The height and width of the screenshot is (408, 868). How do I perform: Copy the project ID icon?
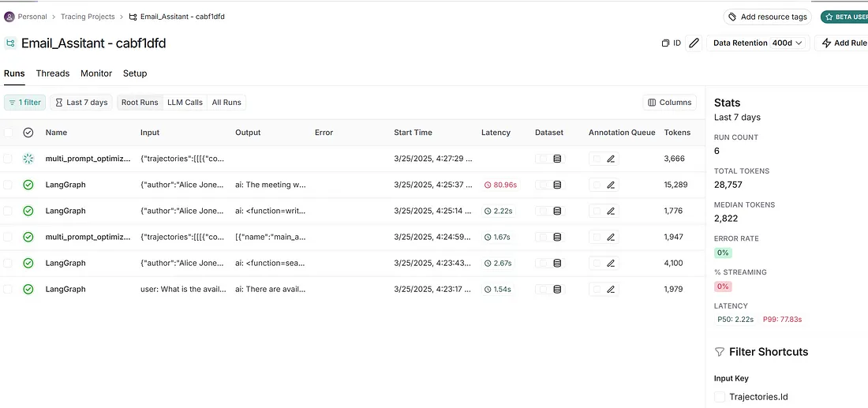coord(665,43)
